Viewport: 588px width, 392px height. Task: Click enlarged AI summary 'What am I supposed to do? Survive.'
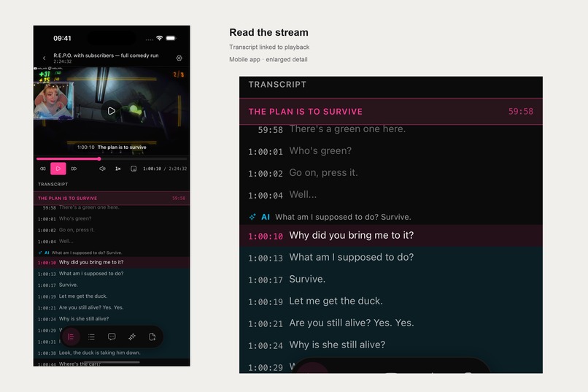[x=343, y=217]
